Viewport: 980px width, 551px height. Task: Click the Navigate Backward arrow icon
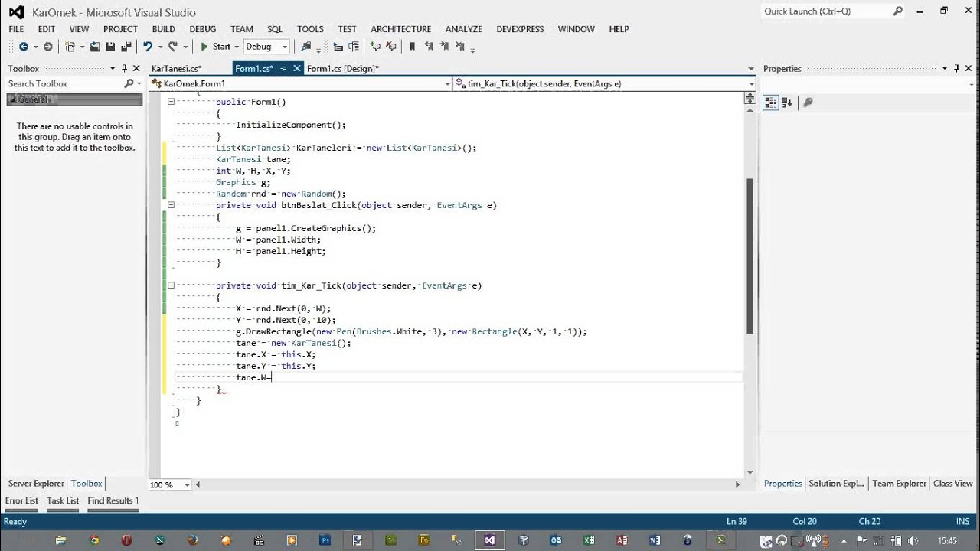[x=23, y=47]
